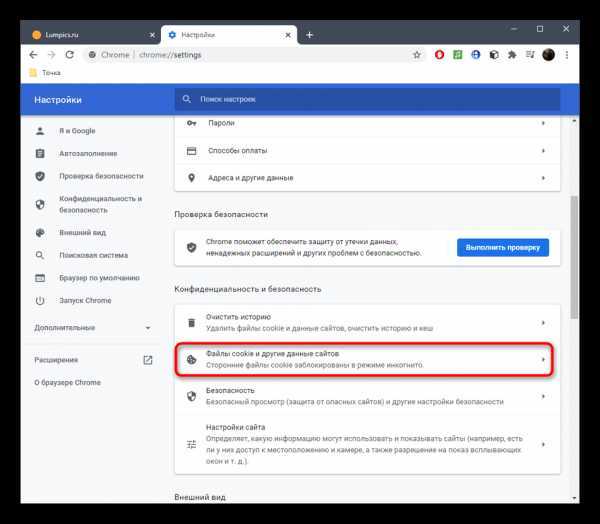The image size is (600, 524).
Task: Click the sliders icon beside Настройки сайта
Action: 191,444
